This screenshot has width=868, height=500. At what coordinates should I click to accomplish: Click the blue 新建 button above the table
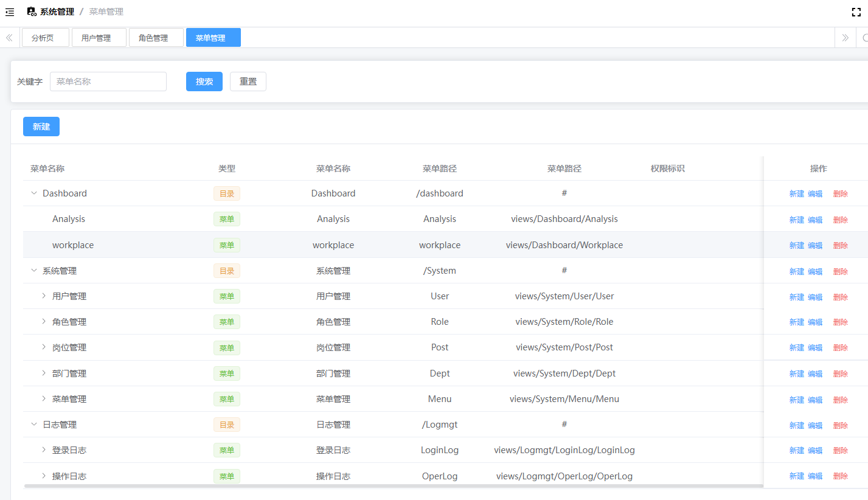(x=41, y=127)
